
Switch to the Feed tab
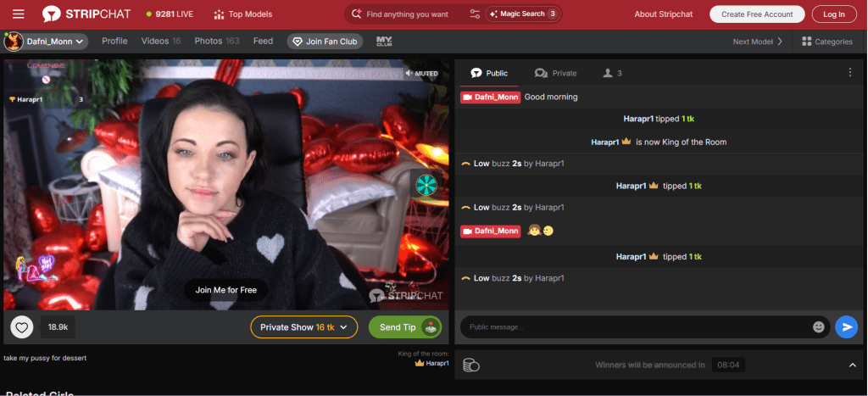tap(263, 41)
